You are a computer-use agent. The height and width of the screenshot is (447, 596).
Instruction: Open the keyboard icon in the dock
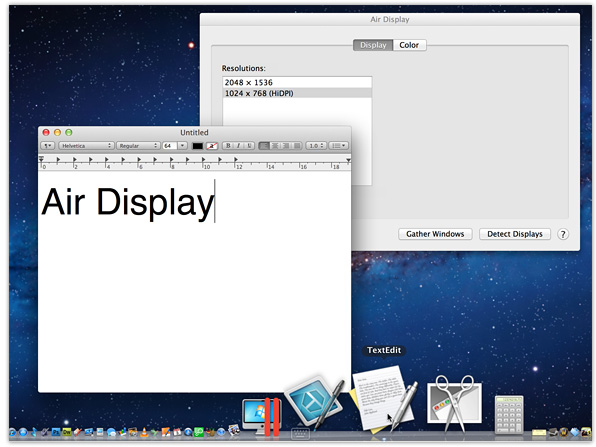click(x=300, y=433)
